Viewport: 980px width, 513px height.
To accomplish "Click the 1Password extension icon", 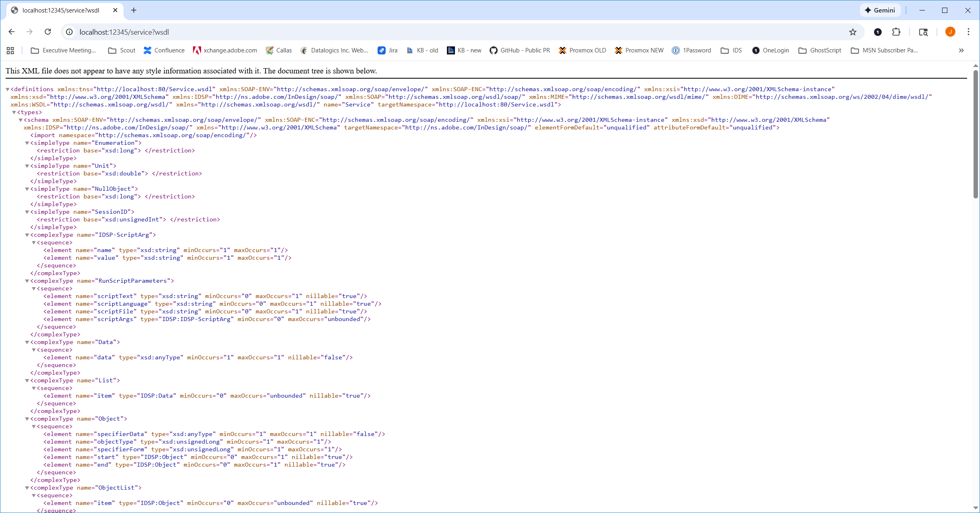I will pos(878,32).
